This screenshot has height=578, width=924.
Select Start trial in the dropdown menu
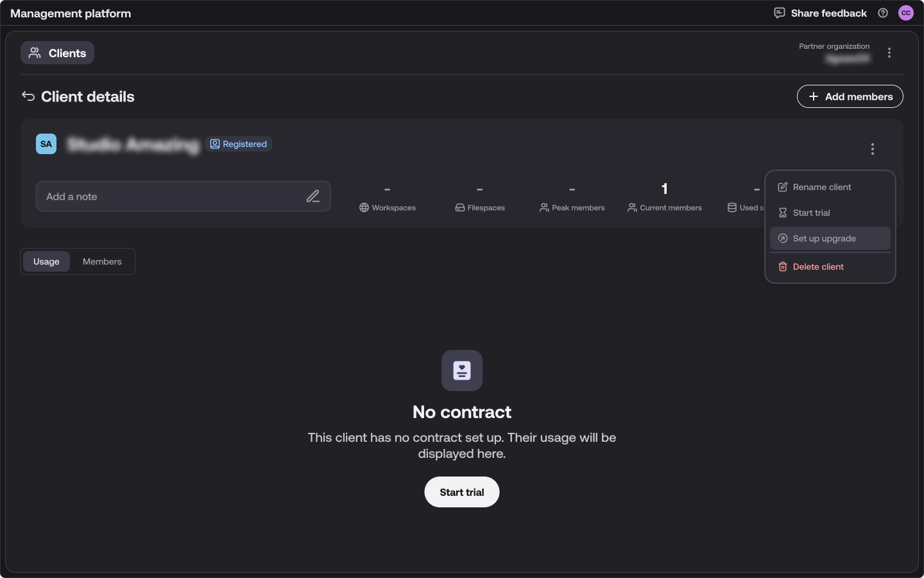[x=830, y=213]
